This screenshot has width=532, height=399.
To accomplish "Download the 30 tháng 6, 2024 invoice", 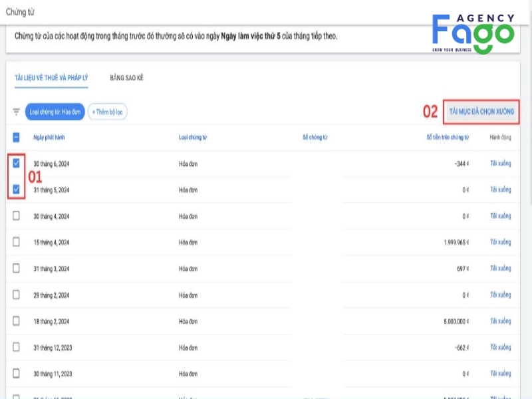I will pyautogui.click(x=500, y=163).
